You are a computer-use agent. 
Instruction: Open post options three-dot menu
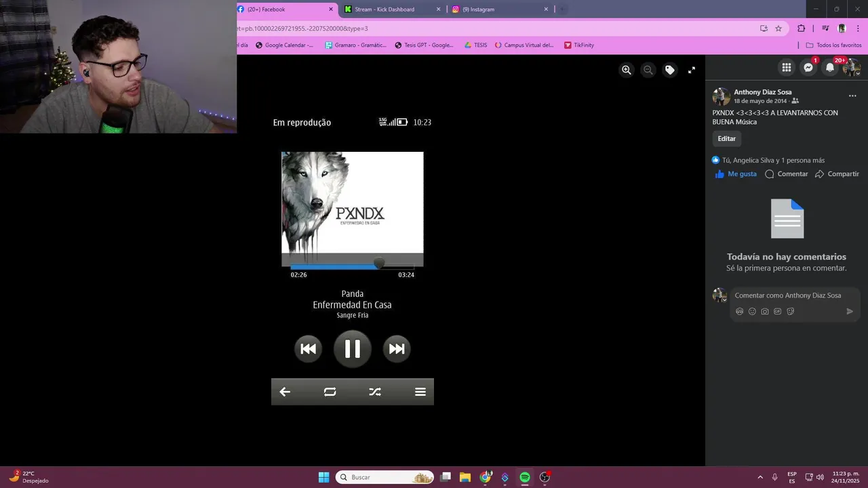tap(852, 96)
